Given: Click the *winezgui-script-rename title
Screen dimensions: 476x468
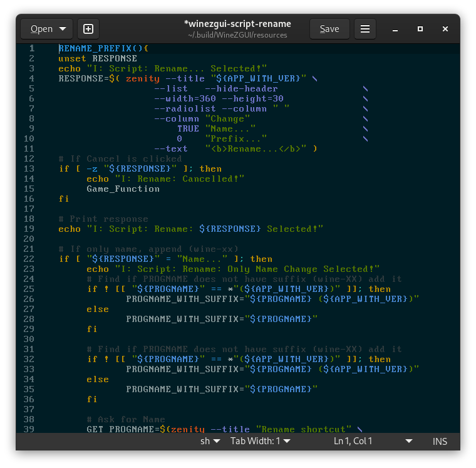Looking at the screenshot, I should click(x=237, y=24).
